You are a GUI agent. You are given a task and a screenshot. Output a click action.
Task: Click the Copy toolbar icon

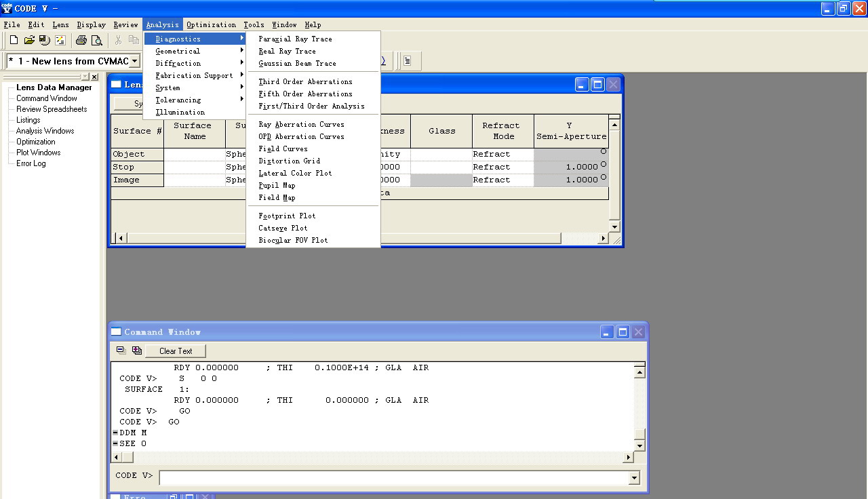pos(134,41)
